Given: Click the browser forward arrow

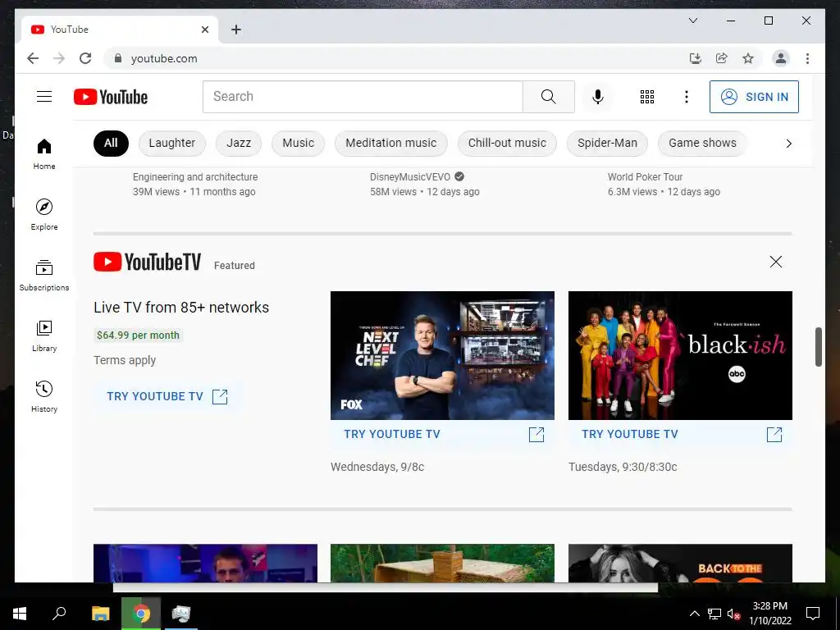Looking at the screenshot, I should point(59,58).
